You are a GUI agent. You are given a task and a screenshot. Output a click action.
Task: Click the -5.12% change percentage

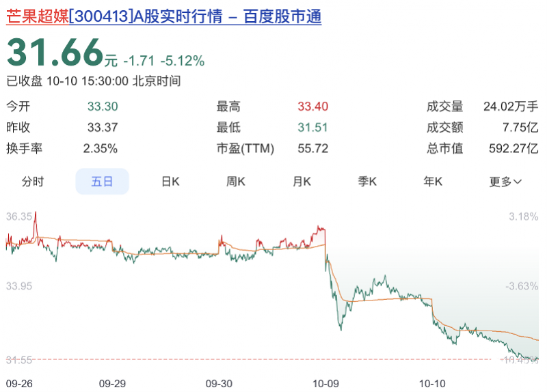coord(182,61)
